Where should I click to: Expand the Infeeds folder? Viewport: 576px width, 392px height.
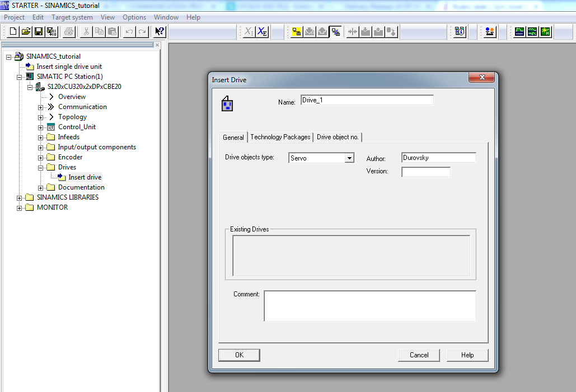click(40, 137)
